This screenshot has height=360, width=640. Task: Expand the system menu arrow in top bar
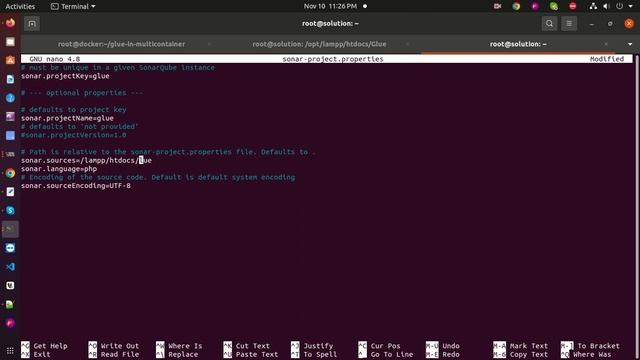[x=631, y=6]
